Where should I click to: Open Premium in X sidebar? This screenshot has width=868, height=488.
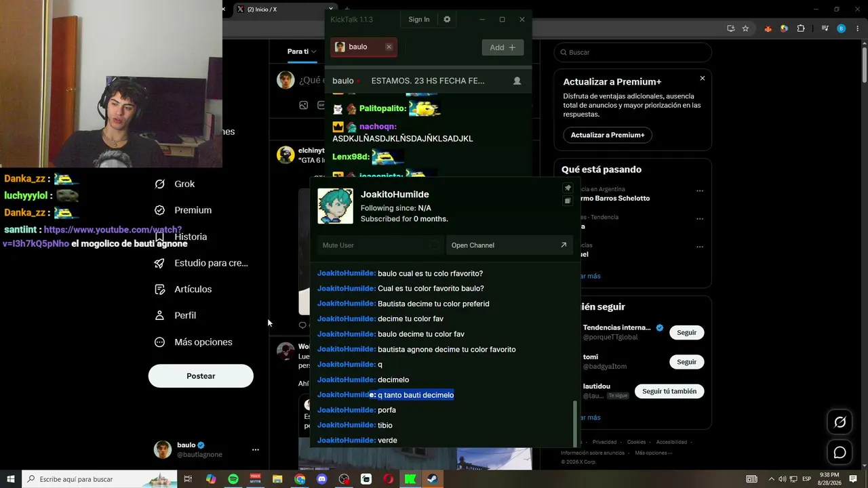click(183, 210)
